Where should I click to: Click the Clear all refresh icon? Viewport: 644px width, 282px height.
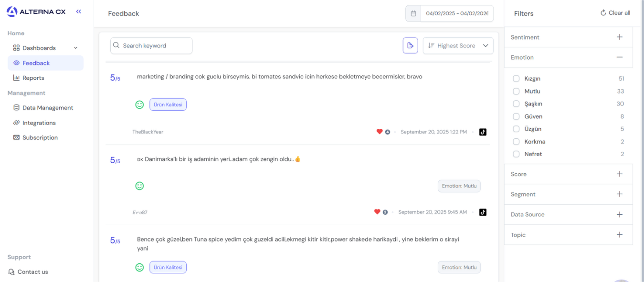point(603,13)
